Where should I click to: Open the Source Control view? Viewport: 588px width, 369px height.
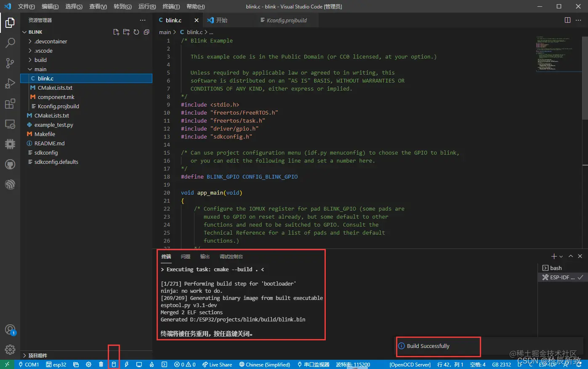pos(10,63)
